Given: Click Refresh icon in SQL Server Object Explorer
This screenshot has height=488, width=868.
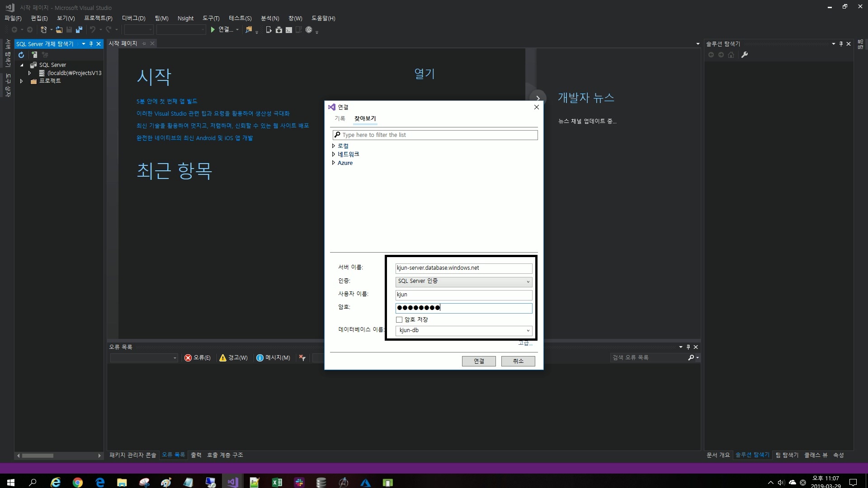Looking at the screenshot, I should pyautogui.click(x=21, y=55).
